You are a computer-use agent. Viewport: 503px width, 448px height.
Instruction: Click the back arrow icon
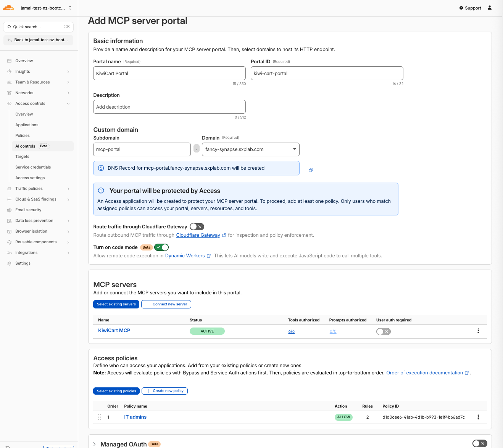(x=10, y=40)
